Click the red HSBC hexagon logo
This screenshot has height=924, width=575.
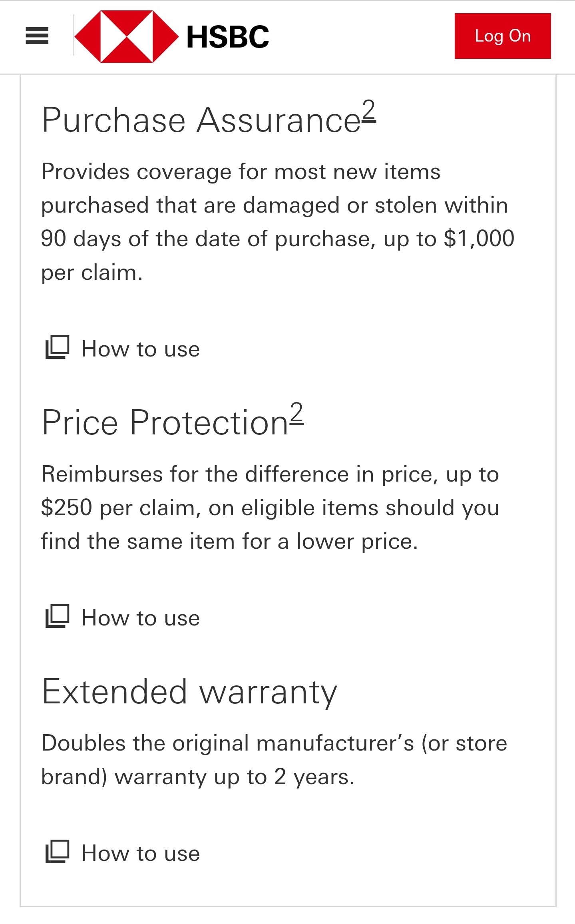[126, 36]
